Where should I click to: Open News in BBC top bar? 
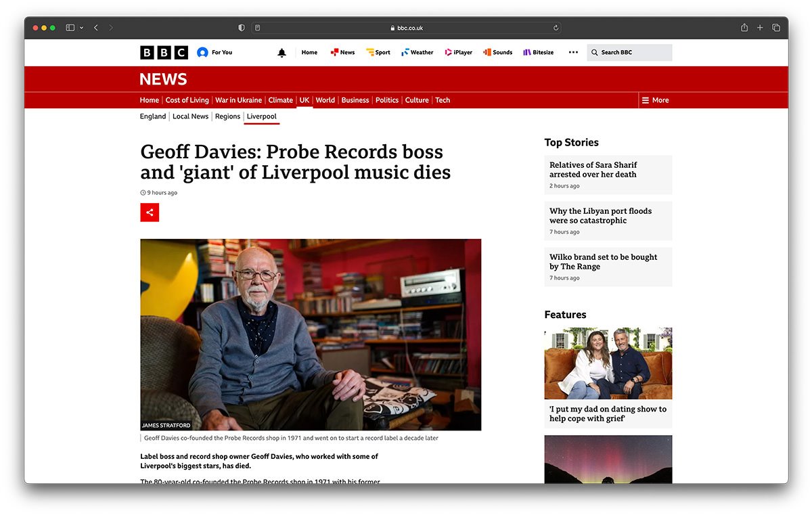pyautogui.click(x=342, y=52)
